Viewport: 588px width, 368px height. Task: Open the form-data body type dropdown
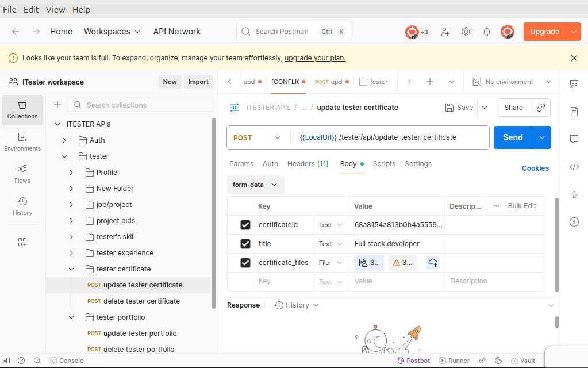coord(255,185)
